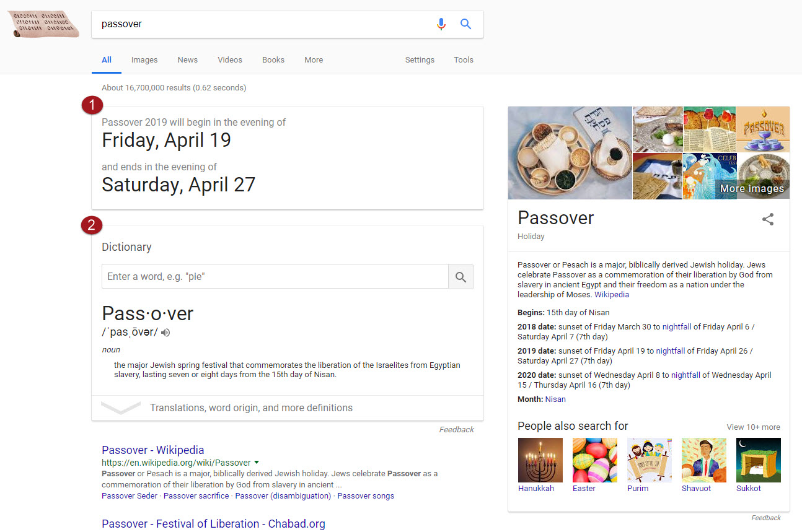The image size is (802, 532).
Task: Open the Wikipedia result URL dropdown arrow
Action: pyautogui.click(x=257, y=462)
